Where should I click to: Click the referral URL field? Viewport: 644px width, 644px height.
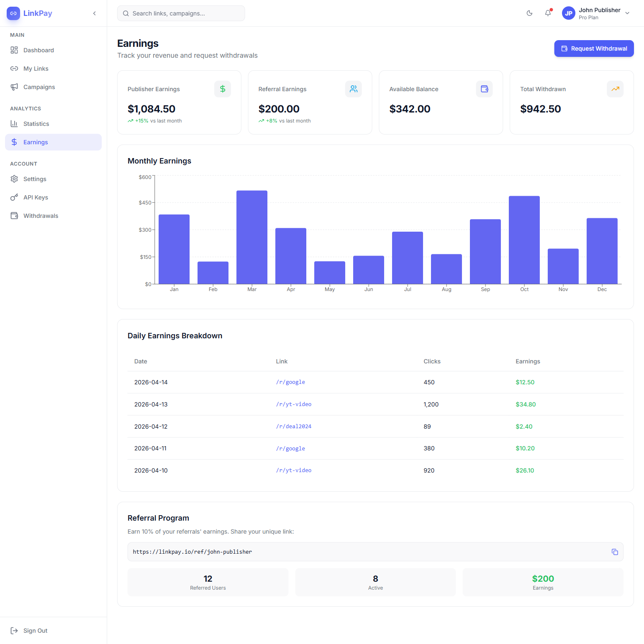tap(375, 552)
